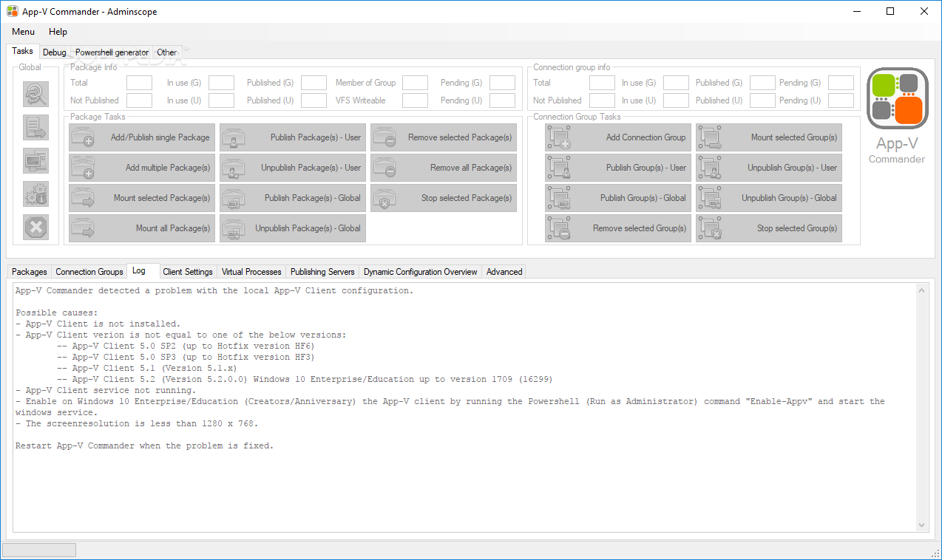Click the magnifier refresh icon in Global
The width and height of the screenshot is (942, 560).
[36, 95]
